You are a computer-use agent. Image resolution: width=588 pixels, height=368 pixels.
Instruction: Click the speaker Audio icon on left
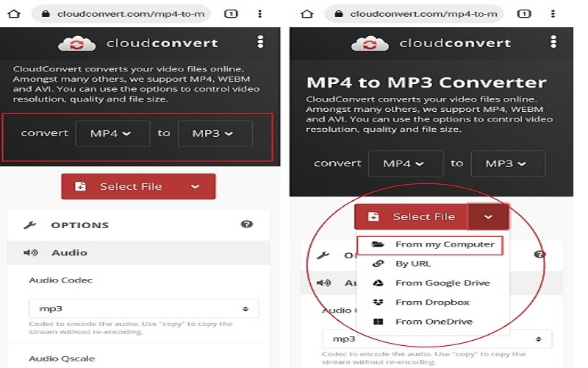(x=30, y=252)
